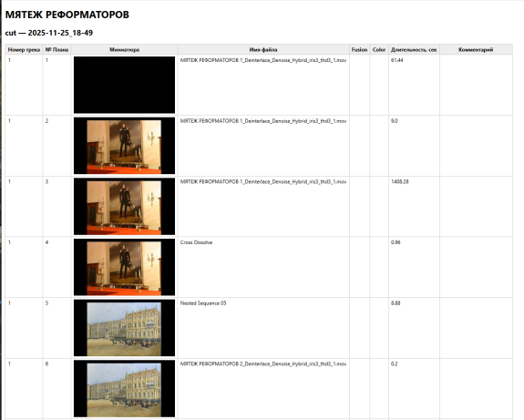The width and height of the screenshot is (524, 420).
Task: Click the МЯТЕЖ РЕФОРМАТОРОВ page heading
Action: tap(67, 15)
